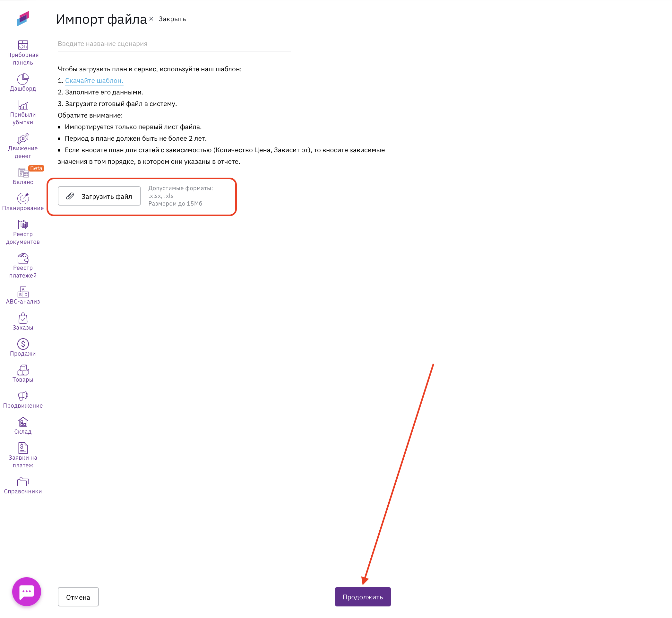Open the Баланс Beta section icon
Screen dimensions: 672x618
tap(23, 172)
